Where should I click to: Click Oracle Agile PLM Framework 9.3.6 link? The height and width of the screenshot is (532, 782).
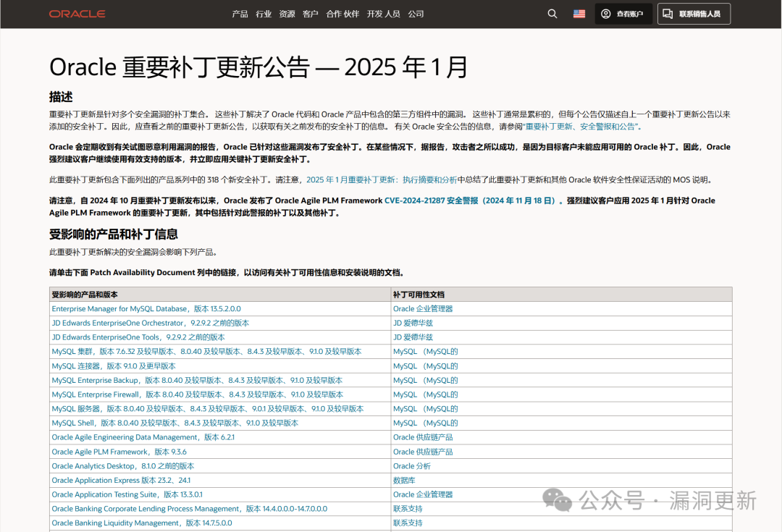coord(119,452)
